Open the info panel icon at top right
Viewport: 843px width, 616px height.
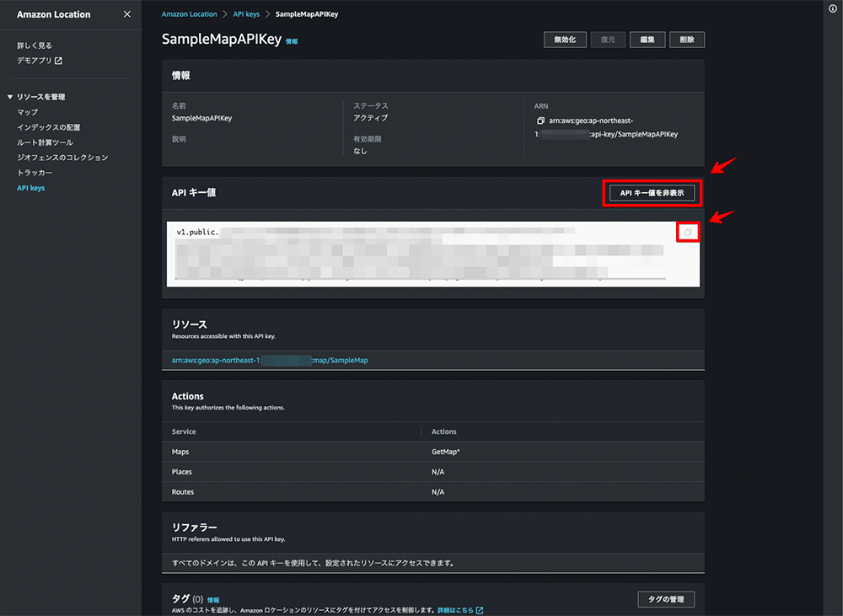point(833,8)
